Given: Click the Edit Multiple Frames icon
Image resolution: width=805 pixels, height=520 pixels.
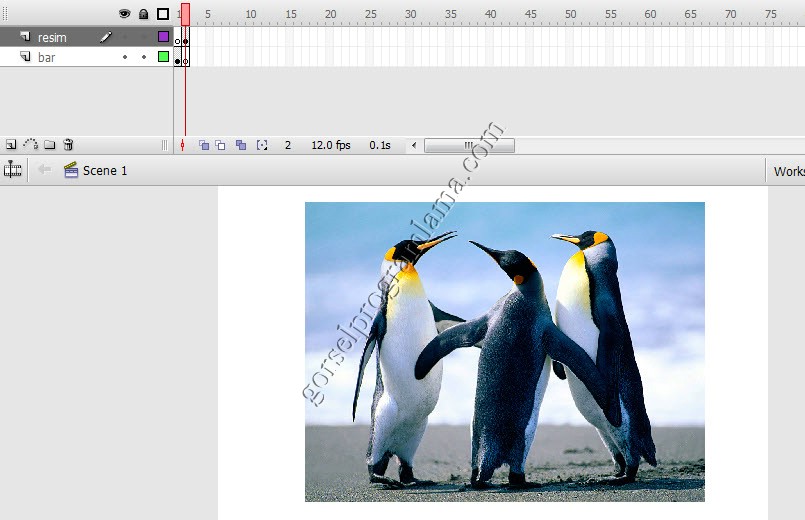Looking at the screenshot, I should pos(241,145).
